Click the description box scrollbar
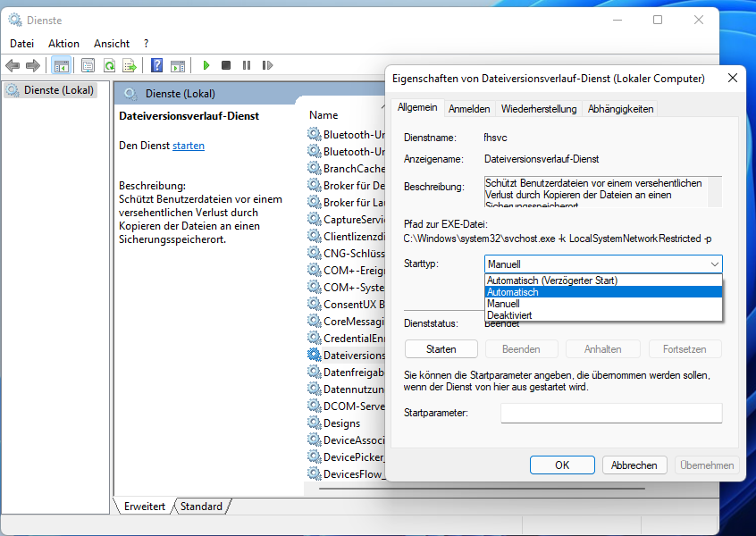Screen dimensions: 756x536 click(x=715, y=192)
